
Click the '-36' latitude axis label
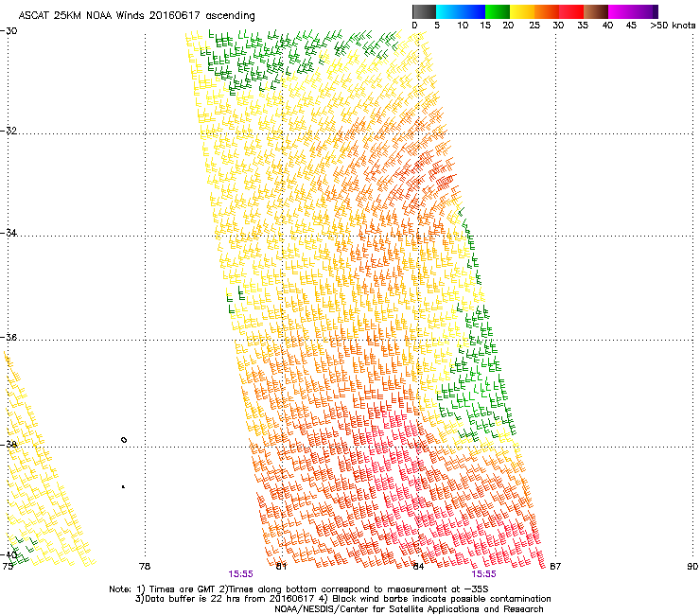pos(9,337)
